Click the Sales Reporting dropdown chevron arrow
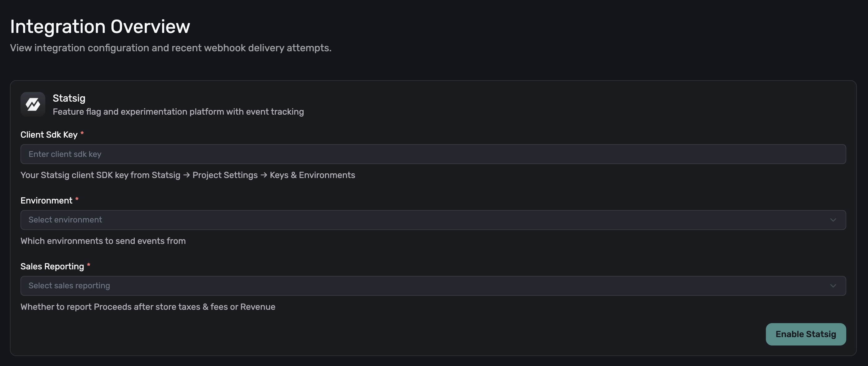 click(833, 286)
